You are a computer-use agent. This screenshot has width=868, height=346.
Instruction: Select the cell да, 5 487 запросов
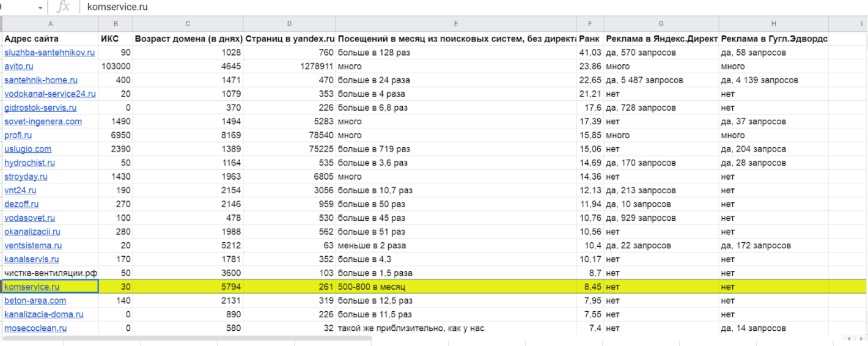pos(661,80)
